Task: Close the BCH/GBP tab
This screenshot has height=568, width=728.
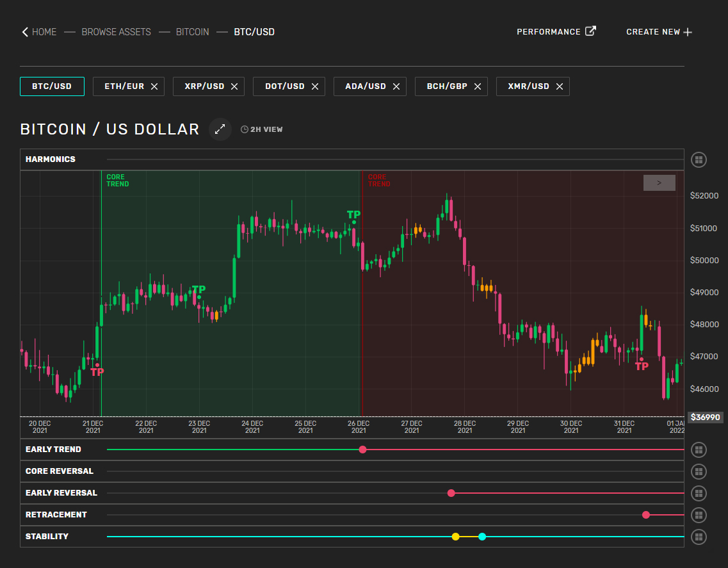Action: pyautogui.click(x=477, y=86)
